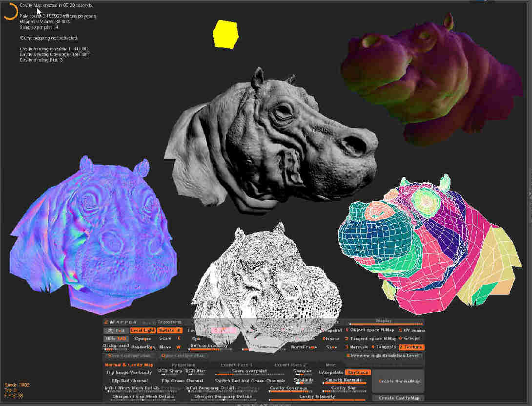The width and height of the screenshot is (532, 406).
Task: Select Tangent space N.Map display
Action: click(370, 339)
